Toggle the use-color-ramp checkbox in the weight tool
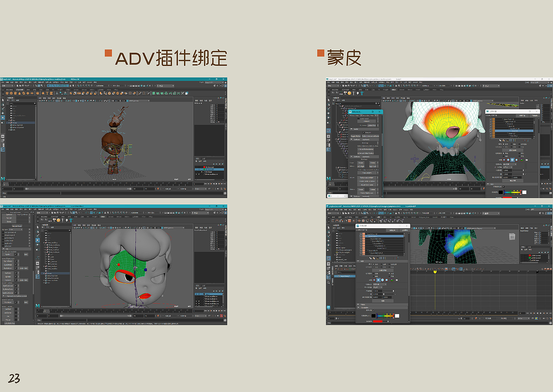This screenshot has width=553, height=392. click(x=373, y=310)
